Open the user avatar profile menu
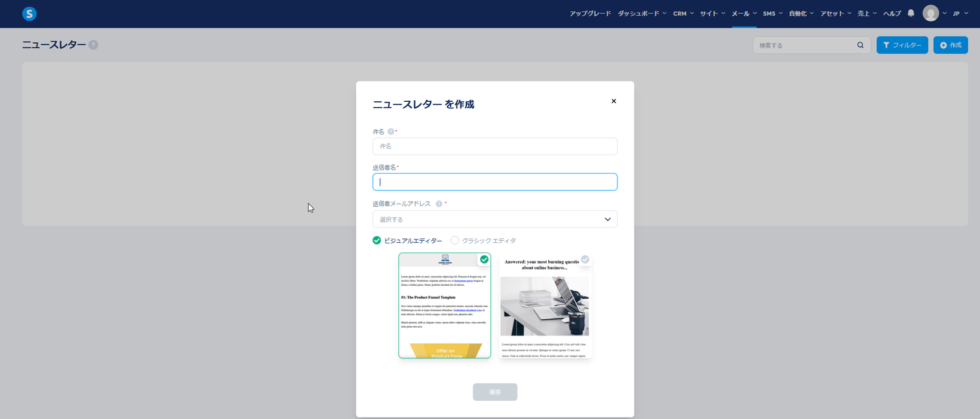 [x=930, y=13]
